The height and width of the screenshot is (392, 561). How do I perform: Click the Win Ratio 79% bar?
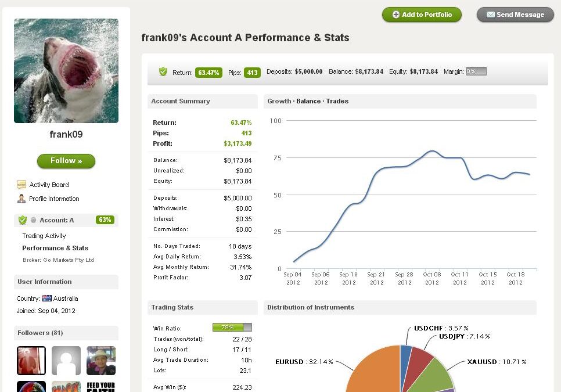click(x=232, y=328)
